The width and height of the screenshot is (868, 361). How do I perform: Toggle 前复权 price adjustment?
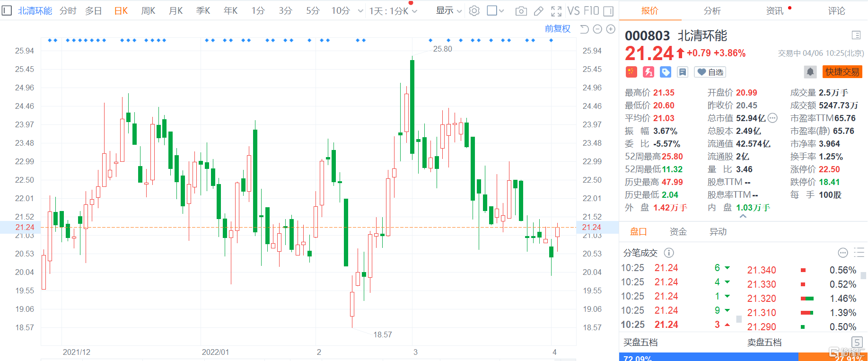557,29
